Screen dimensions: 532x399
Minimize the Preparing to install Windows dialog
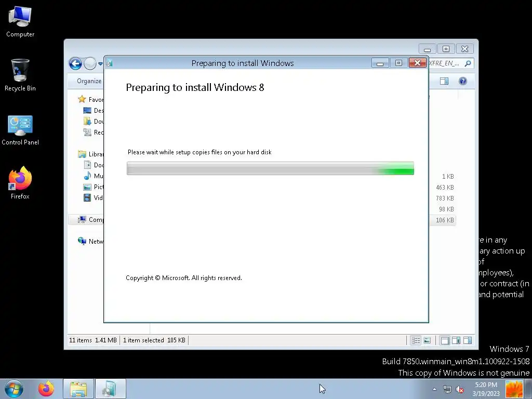[380, 63]
